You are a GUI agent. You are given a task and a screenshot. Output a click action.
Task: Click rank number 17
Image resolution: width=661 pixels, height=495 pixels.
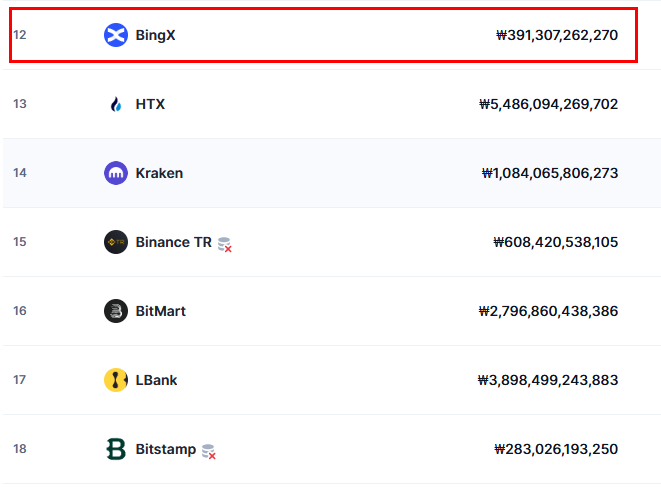20,380
